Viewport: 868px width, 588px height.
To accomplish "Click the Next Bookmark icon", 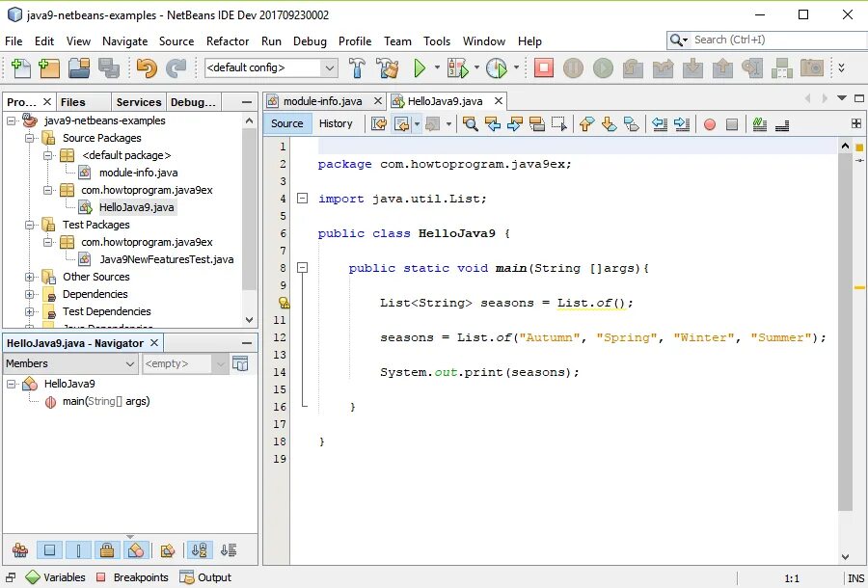I will pos(609,124).
